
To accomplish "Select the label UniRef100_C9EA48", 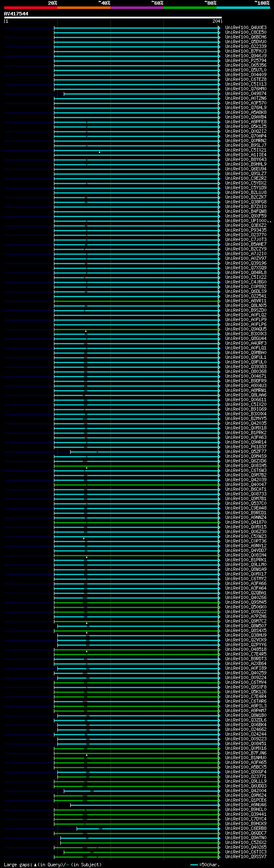I will coord(246,508).
